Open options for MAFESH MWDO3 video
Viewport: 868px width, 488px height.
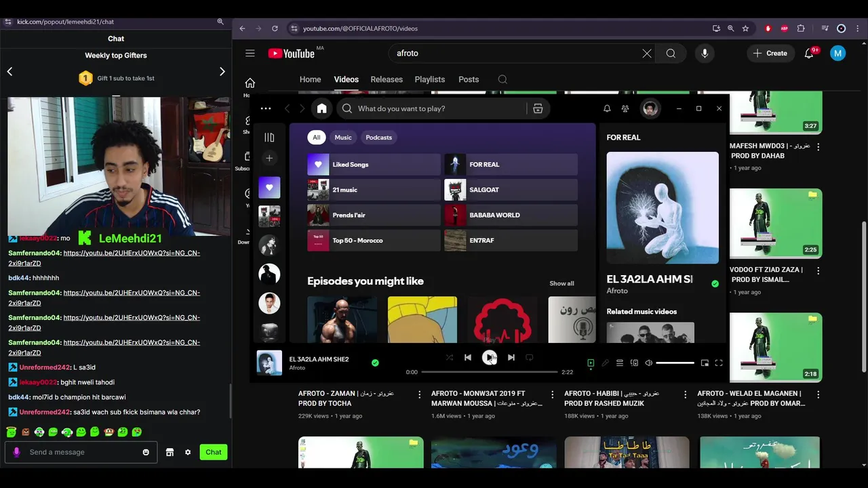(x=818, y=146)
